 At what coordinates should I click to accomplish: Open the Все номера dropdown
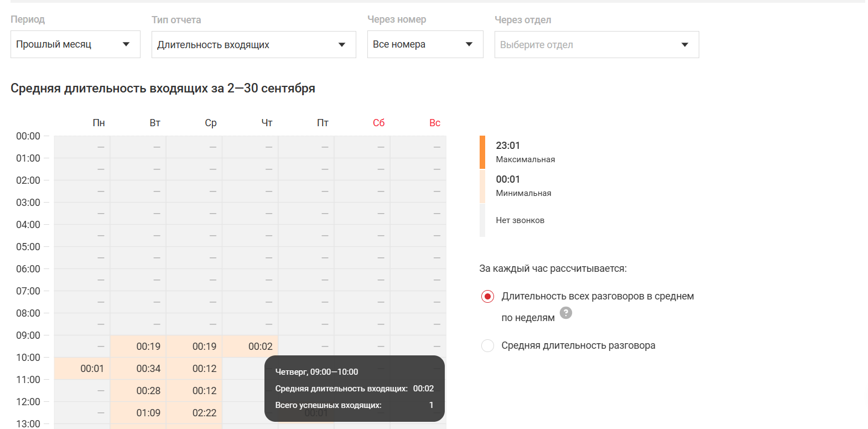pyautogui.click(x=425, y=44)
